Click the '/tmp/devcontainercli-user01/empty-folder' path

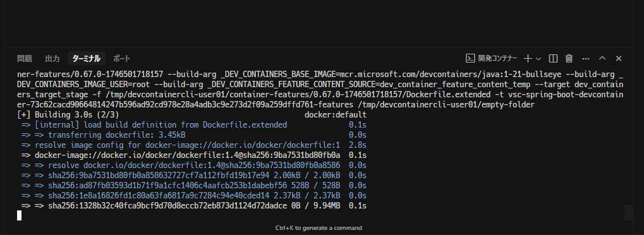point(446,105)
